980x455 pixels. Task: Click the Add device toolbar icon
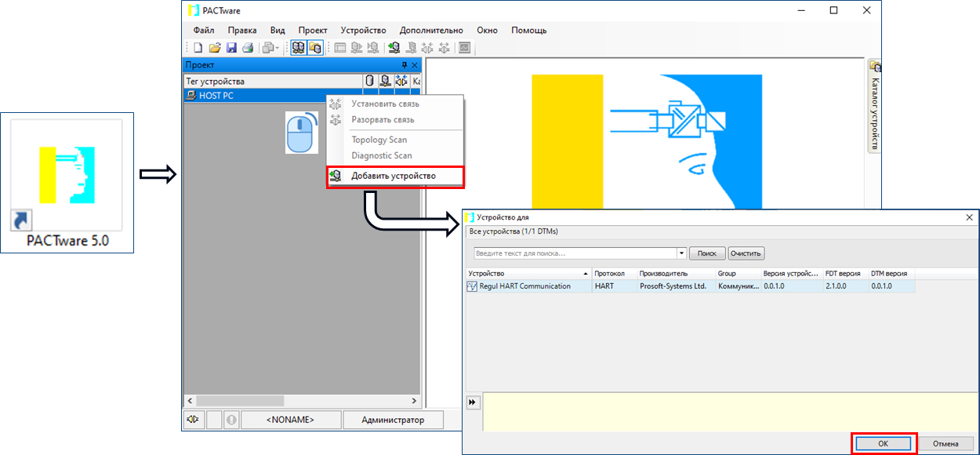click(394, 48)
